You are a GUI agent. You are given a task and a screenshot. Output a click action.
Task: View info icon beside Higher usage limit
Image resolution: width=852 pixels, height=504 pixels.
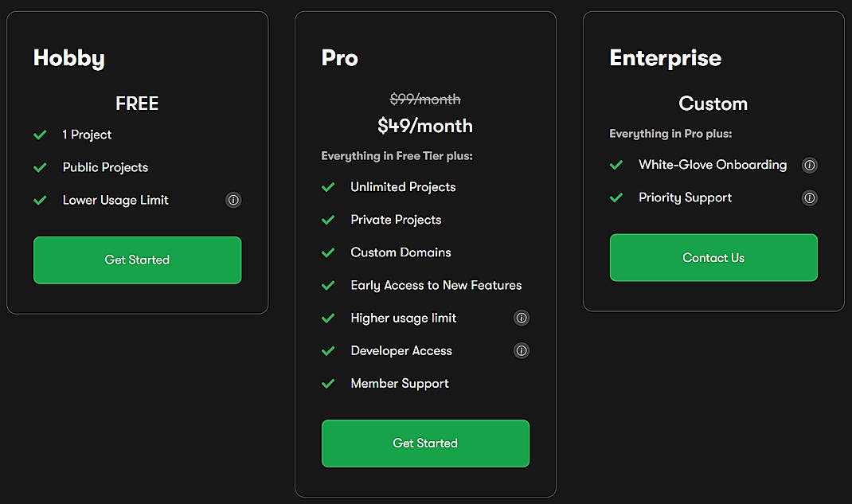[522, 318]
